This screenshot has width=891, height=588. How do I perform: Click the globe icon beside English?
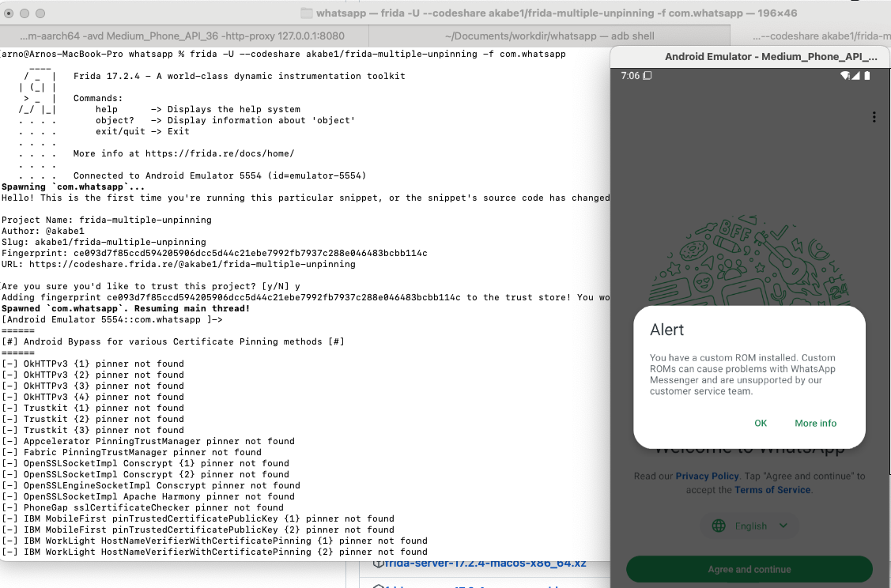[719, 526]
